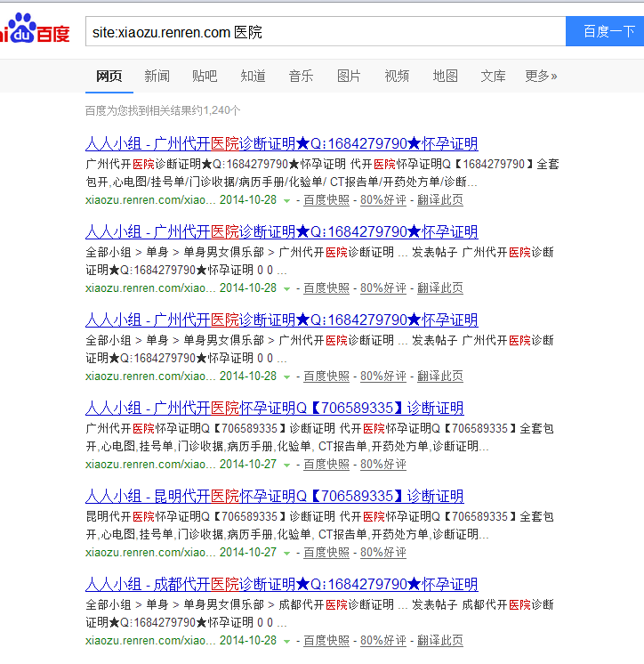The width and height of the screenshot is (644, 664).
Task: Open 百度快照 of 广州 706589335 result
Action: tap(326, 464)
